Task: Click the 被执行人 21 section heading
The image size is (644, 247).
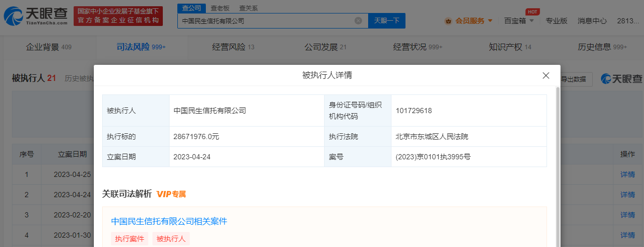Action: [x=34, y=78]
